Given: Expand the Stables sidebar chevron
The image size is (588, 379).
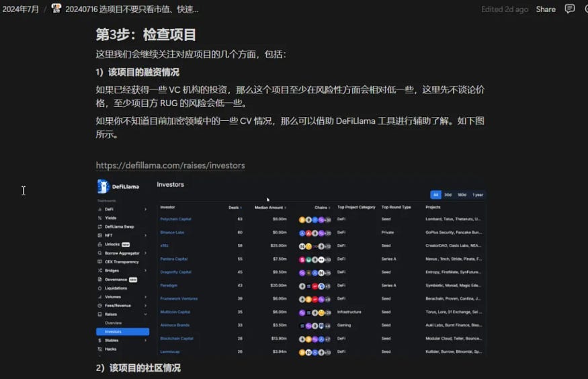Looking at the screenshot, I should pos(146,341).
